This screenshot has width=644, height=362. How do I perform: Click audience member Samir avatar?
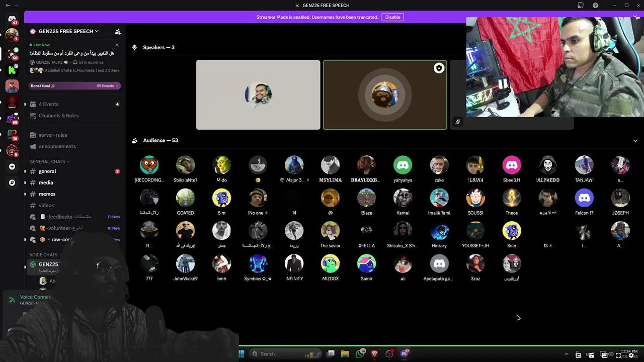coord(367,263)
